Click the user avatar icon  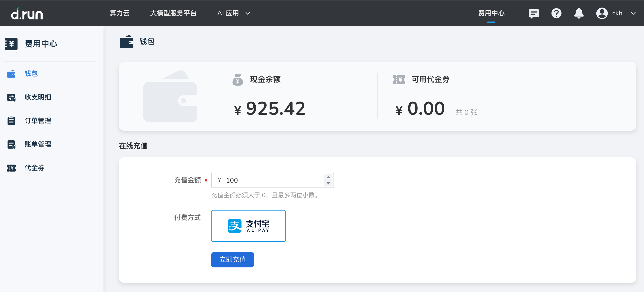[602, 13]
